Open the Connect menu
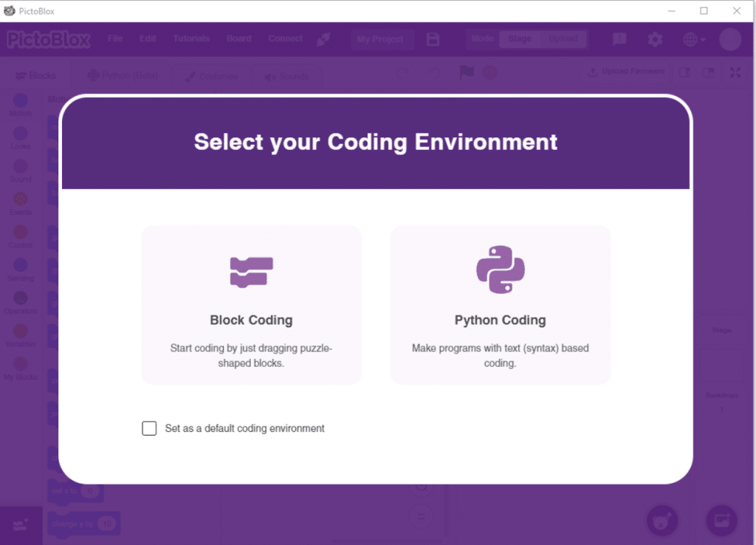The width and height of the screenshot is (756, 545). pyautogui.click(x=286, y=38)
